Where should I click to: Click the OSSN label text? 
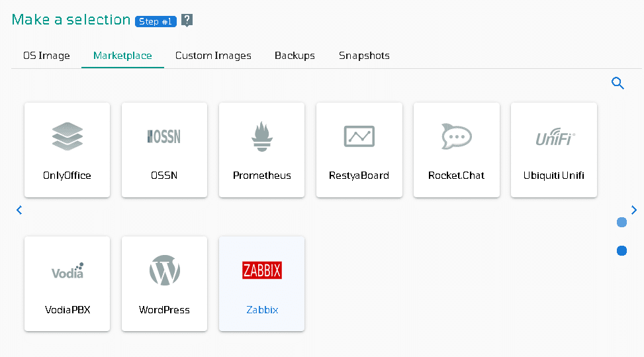tap(164, 176)
